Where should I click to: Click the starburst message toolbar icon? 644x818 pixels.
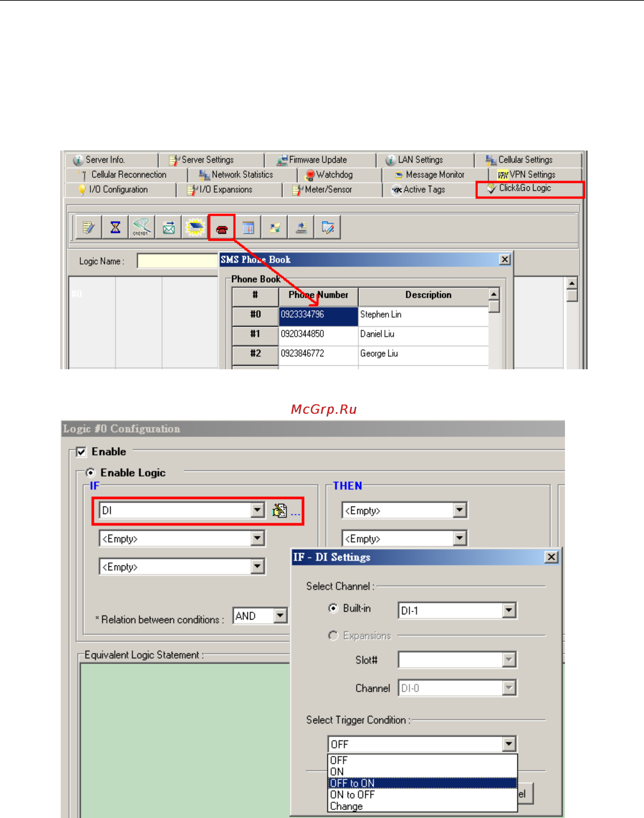click(195, 227)
